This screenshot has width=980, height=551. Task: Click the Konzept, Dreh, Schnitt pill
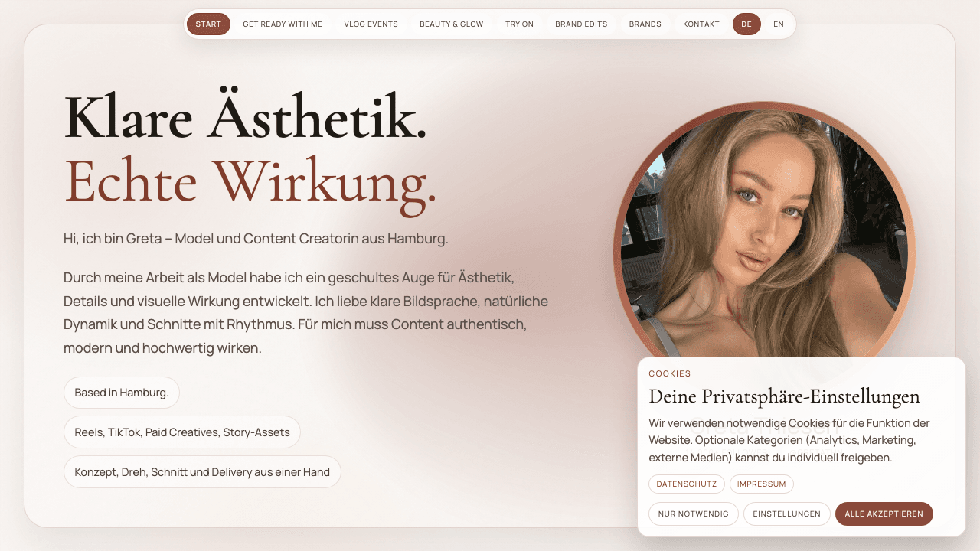pyautogui.click(x=202, y=472)
